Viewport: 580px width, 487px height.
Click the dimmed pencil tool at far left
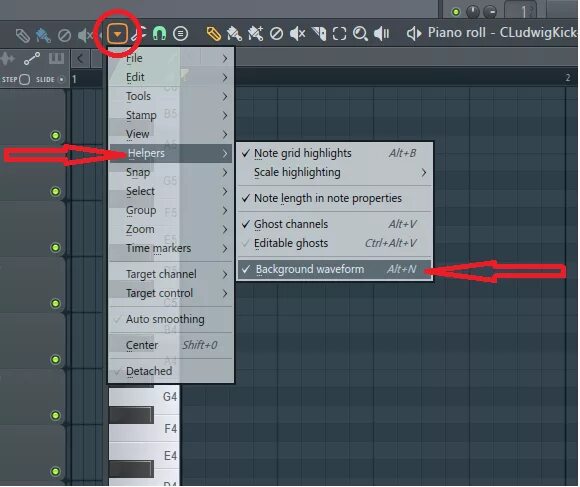23,35
